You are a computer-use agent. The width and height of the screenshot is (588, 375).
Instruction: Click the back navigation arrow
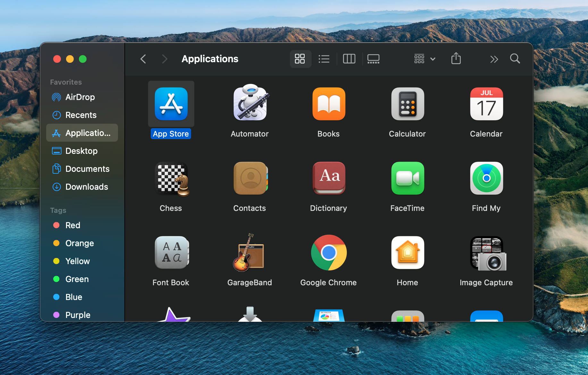[143, 59]
